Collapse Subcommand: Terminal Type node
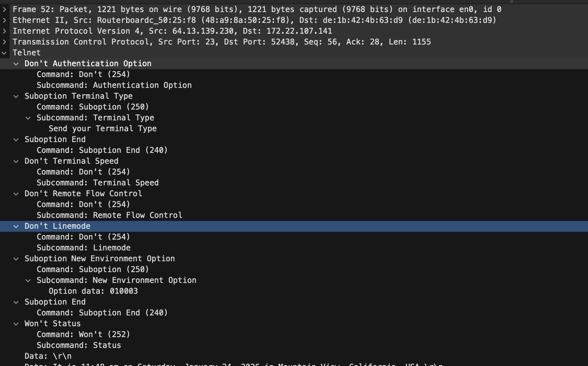This screenshot has width=588, height=366. [x=28, y=118]
